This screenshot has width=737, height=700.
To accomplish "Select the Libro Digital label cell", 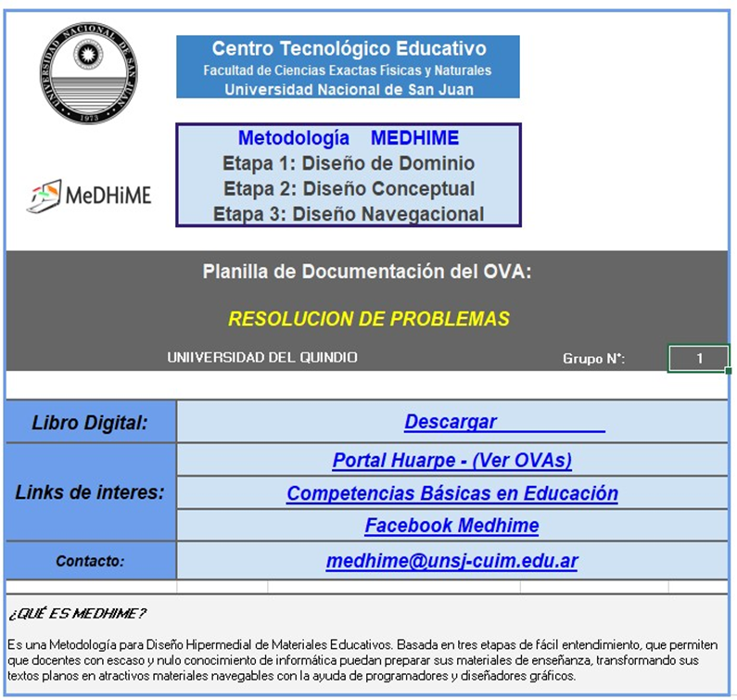I will 90,423.
